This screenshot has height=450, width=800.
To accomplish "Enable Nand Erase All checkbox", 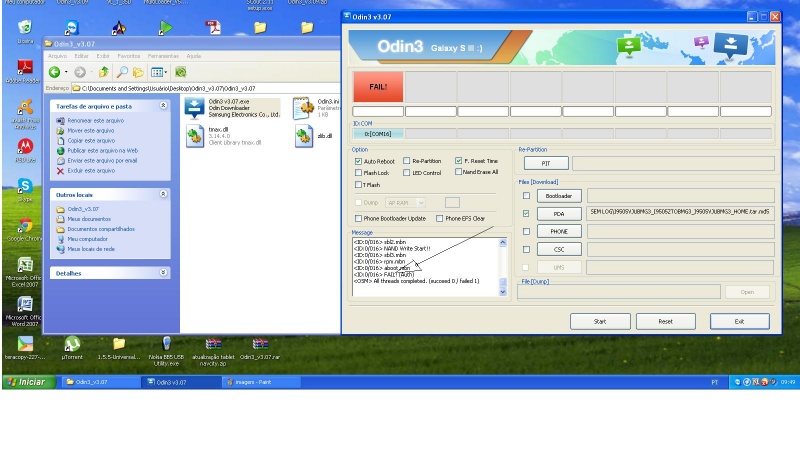I will (458, 172).
